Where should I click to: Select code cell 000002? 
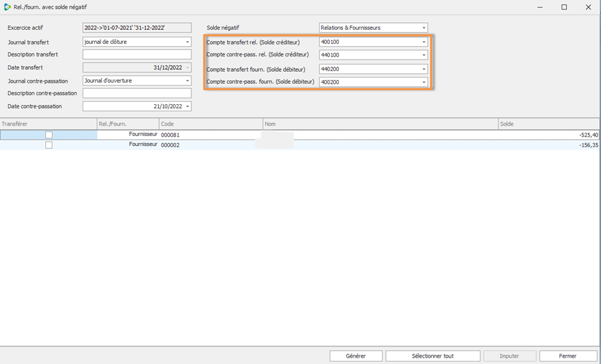211,145
